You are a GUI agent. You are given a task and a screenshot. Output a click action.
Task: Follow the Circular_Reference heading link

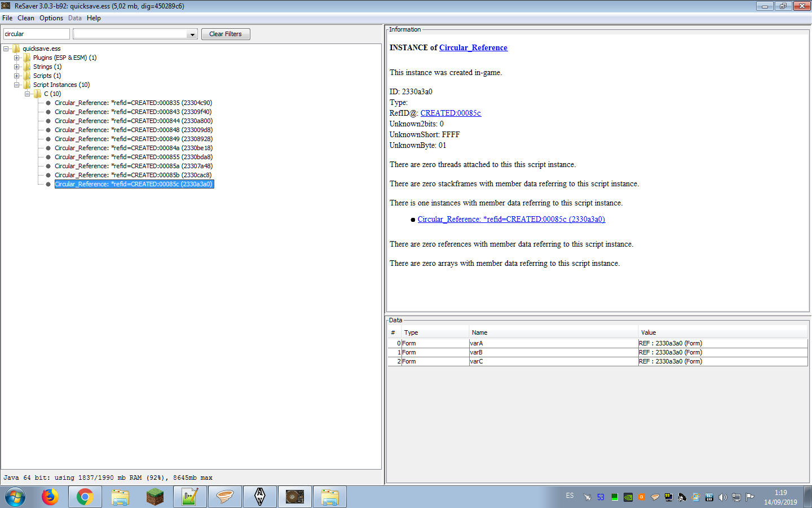coord(473,48)
